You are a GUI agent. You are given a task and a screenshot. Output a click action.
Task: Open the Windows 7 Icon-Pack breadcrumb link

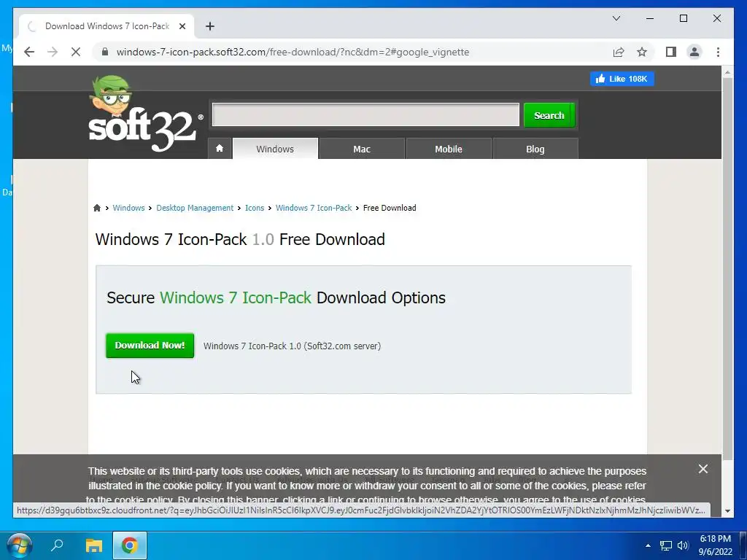(314, 208)
